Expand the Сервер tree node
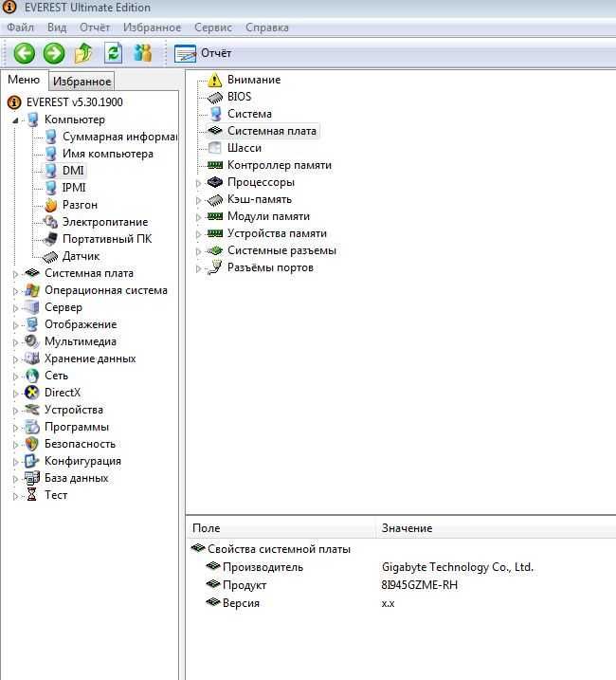 pos(15,308)
